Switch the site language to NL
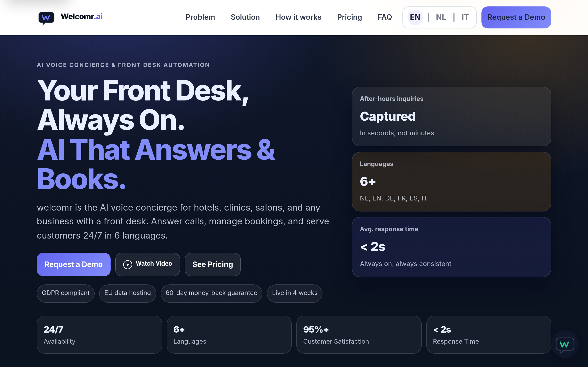Screen dimensions: 588x367 point(441,17)
